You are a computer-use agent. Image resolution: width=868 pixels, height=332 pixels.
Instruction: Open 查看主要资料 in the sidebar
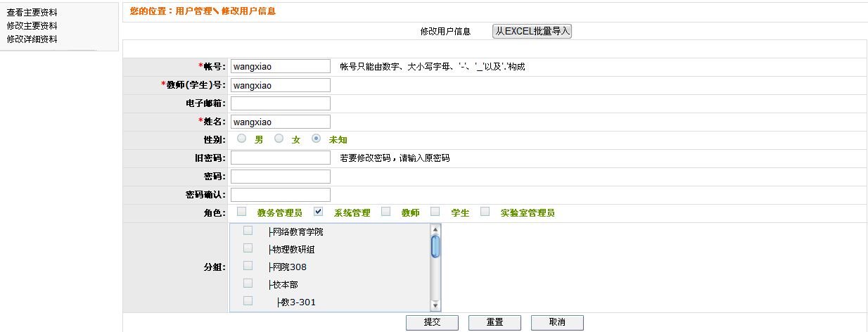tap(32, 13)
